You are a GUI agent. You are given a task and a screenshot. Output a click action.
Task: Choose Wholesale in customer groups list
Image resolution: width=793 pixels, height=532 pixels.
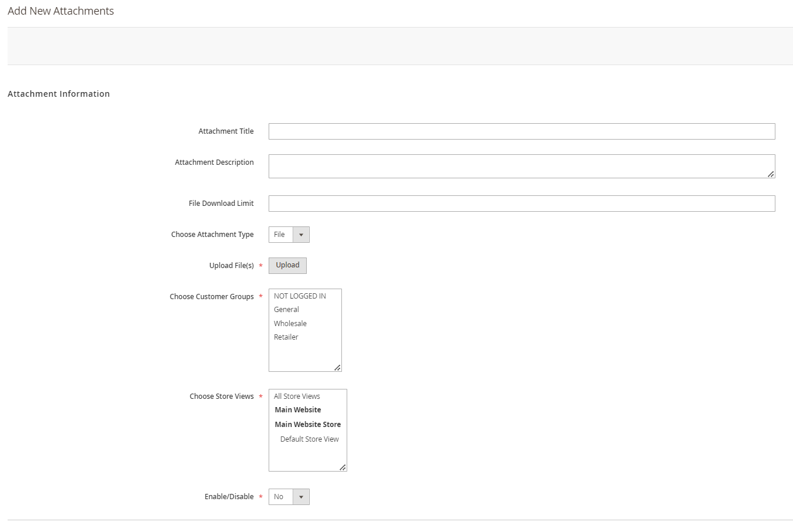pos(290,324)
